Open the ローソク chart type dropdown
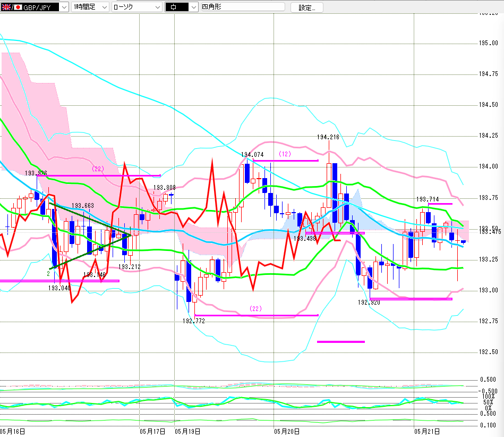 pos(137,7)
